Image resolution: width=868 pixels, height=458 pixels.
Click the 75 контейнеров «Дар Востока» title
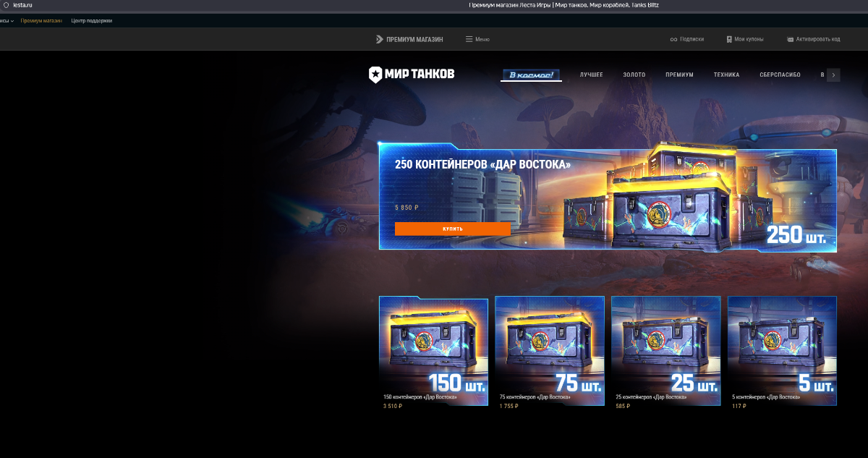click(x=535, y=397)
